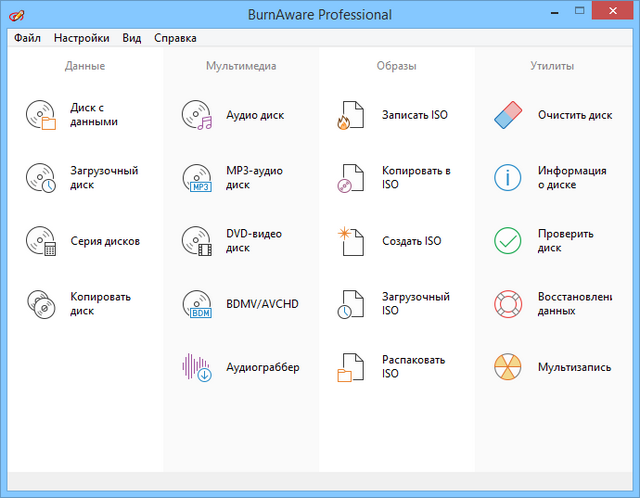Viewport: 640px width, 498px height.
Task: Open the Настройки menu
Action: coord(82,38)
